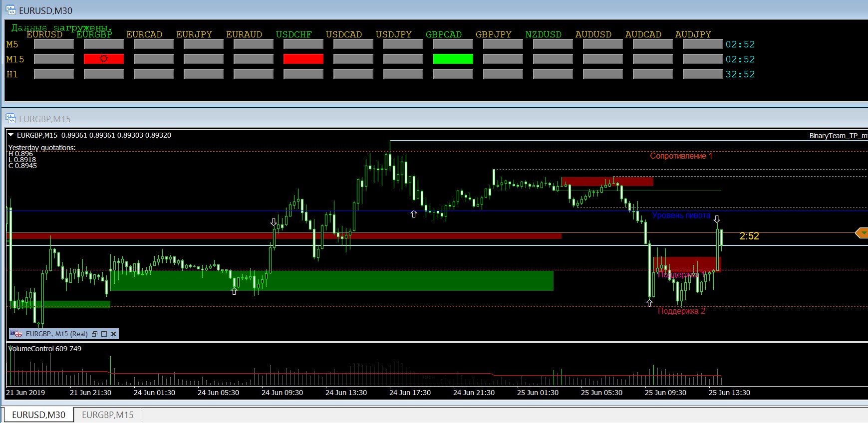Viewport: 868px width, 423px height.
Task: Toggle the red EURGBP M15 signal cell
Action: [x=104, y=59]
